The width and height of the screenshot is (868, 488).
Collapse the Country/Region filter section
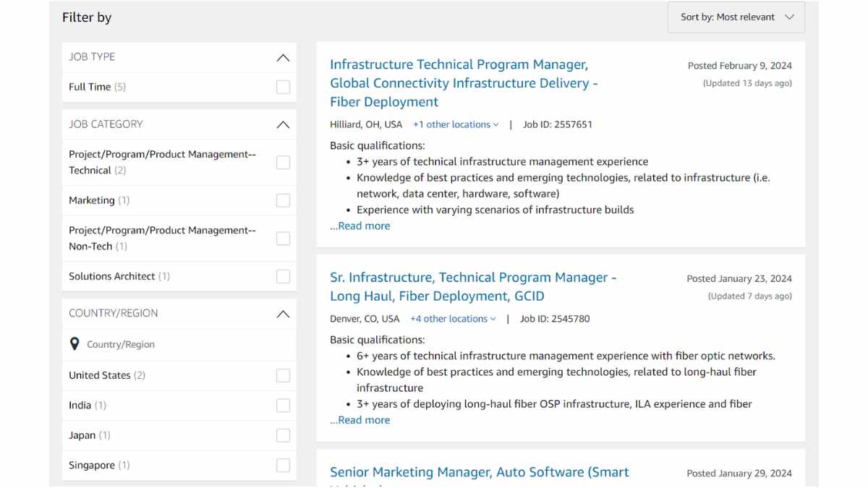(x=283, y=314)
